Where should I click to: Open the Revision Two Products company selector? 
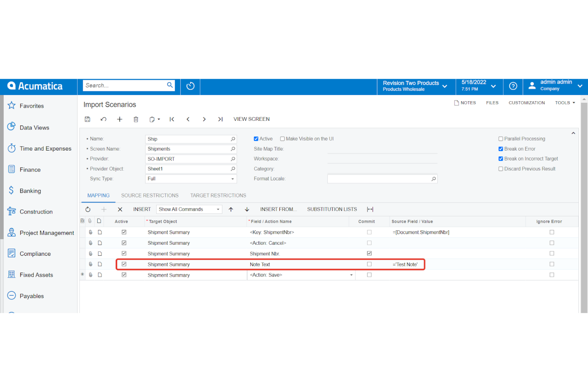pyautogui.click(x=415, y=86)
